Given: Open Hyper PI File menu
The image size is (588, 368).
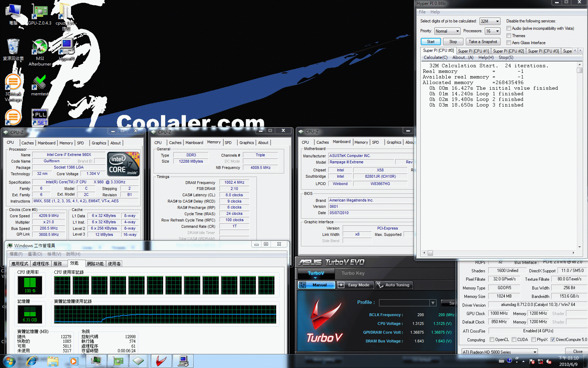Looking at the screenshot, I should (422, 12).
